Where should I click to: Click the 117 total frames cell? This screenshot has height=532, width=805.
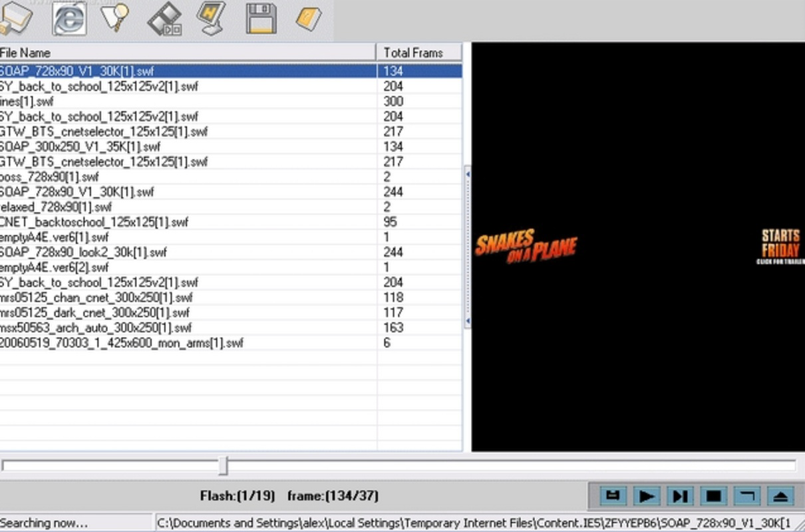pyautogui.click(x=419, y=313)
